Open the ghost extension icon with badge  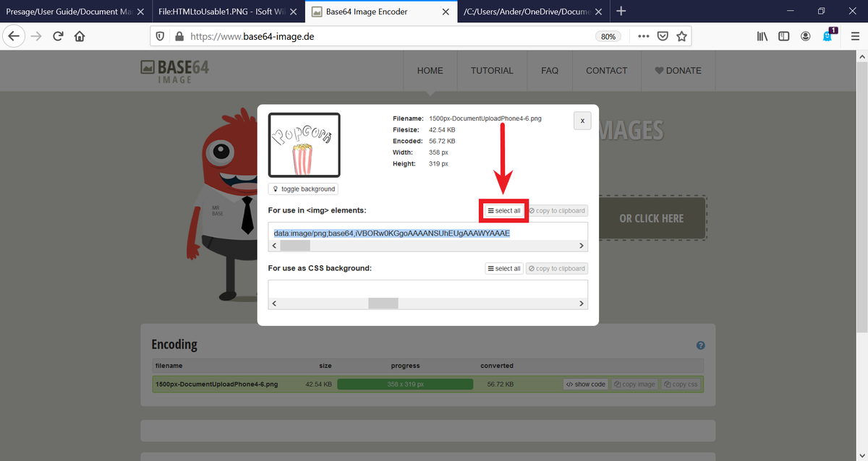[829, 35]
